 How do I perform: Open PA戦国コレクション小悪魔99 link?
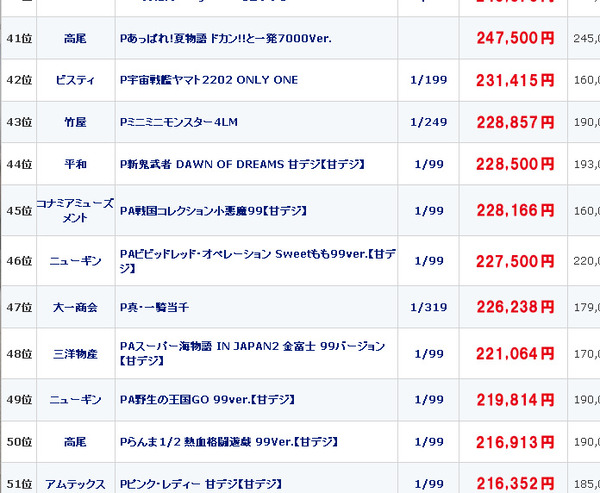tap(213, 211)
